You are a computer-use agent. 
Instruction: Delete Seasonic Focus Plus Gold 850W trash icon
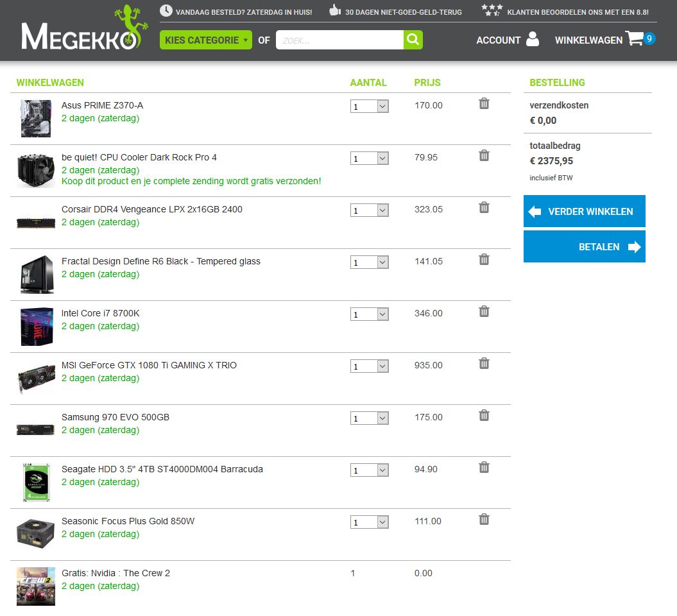click(x=484, y=519)
